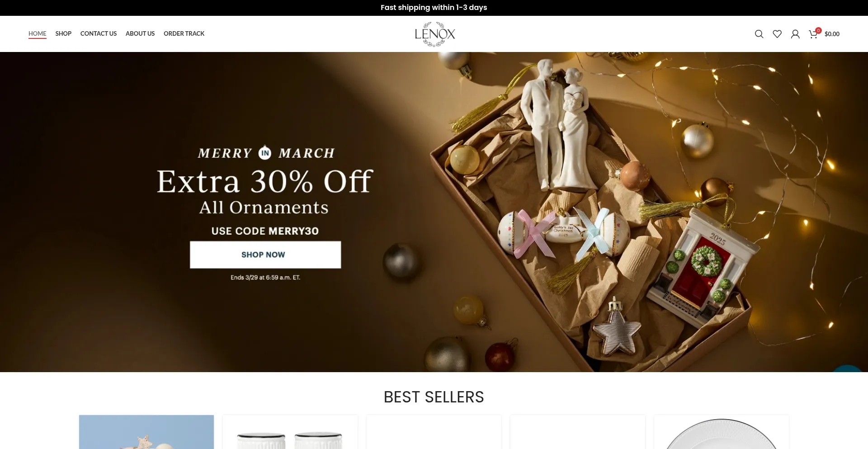The image size is (868, 449).
Task: Click the BEST SELLERS heading
Action: point(434,397)
